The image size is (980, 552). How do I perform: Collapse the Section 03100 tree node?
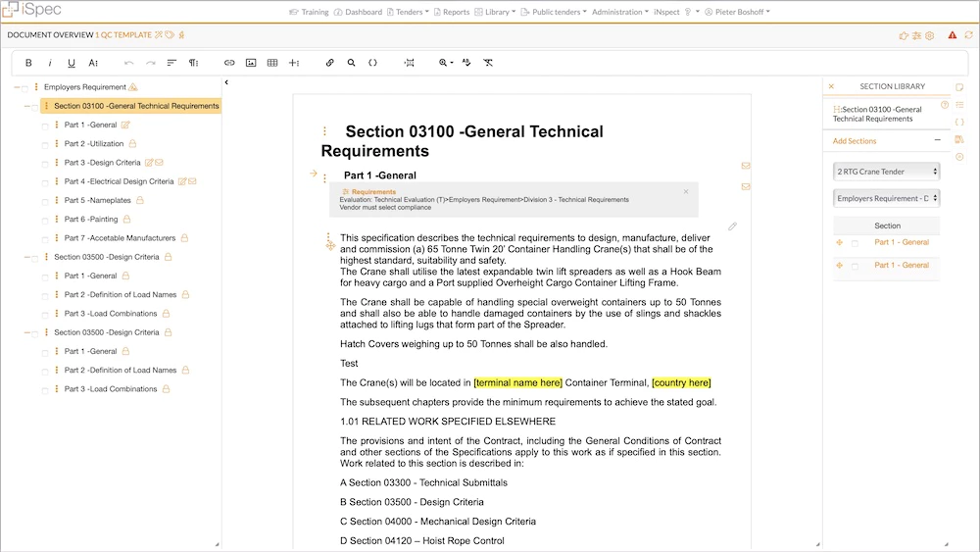[26, 106]
